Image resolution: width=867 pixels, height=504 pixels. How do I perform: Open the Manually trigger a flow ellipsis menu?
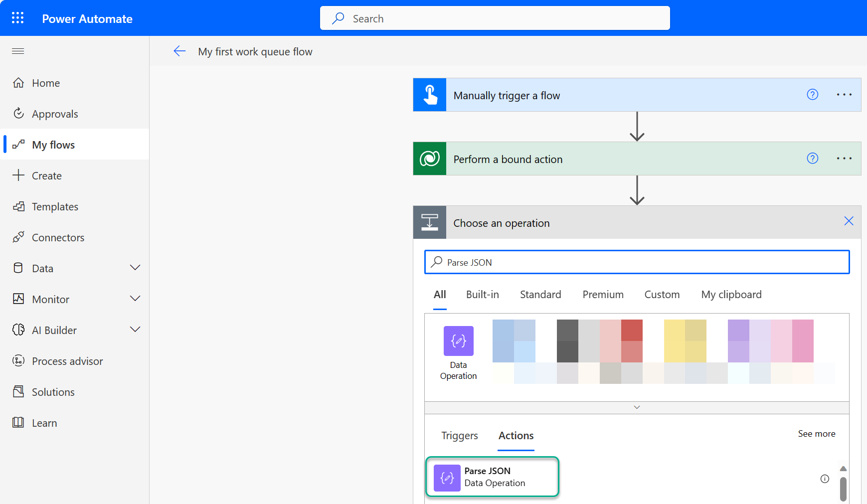pyautogui.click(x=844, y=95)
